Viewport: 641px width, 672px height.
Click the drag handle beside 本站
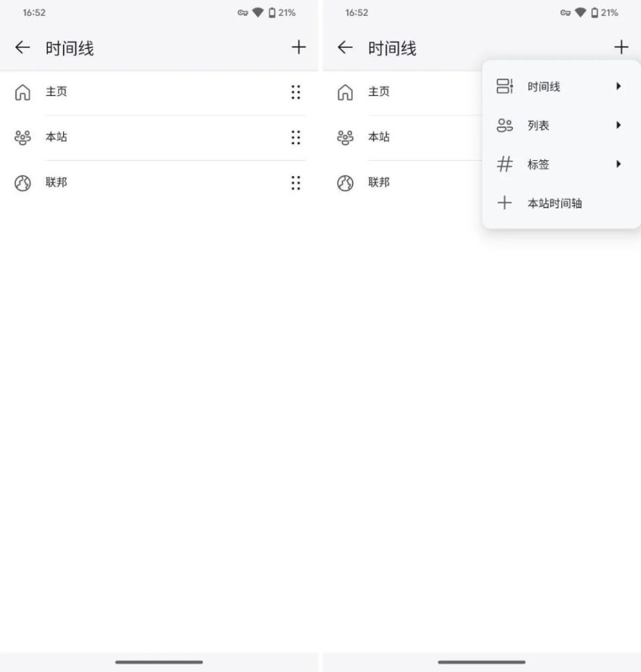point(296,138)
